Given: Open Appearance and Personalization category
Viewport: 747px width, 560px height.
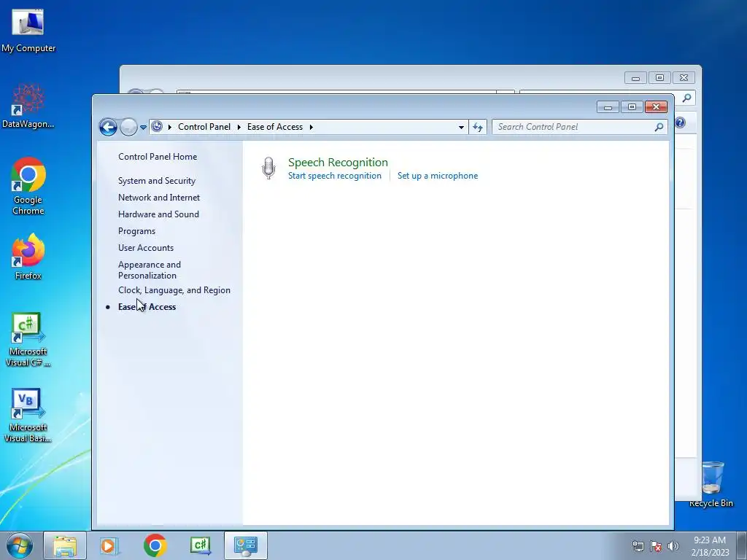Looking at the screenshot, I should (149, 270).
